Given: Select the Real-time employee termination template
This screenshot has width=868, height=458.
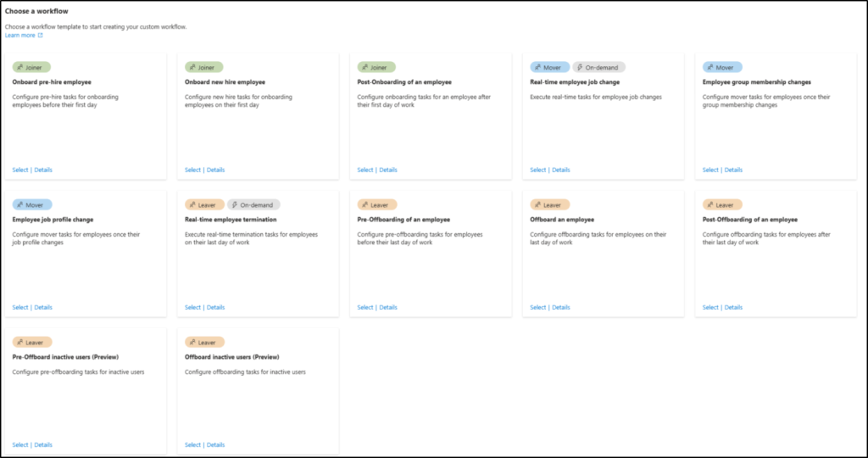Looking at the screenshot, I should (x=193, y=307).
